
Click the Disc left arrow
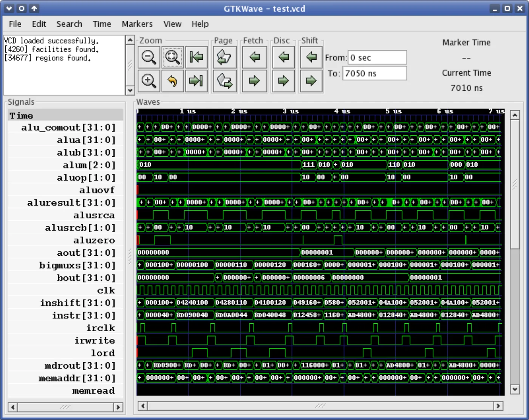283,57
